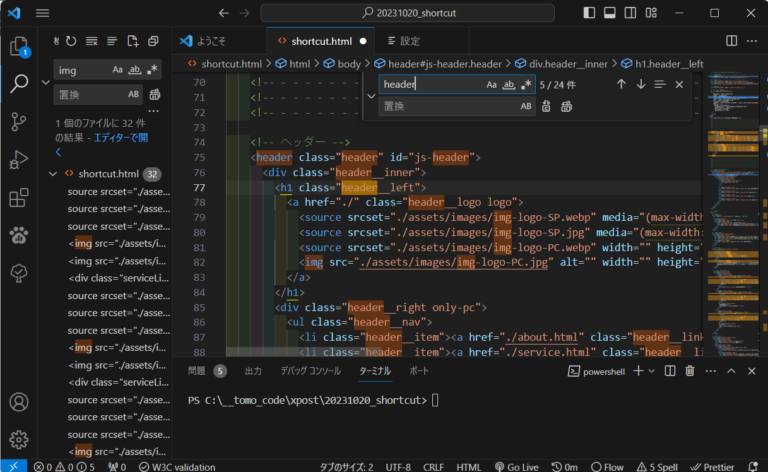Open the 問題 panel tab
The height and width of the screenshot is (472, 768).
pos(196,371)
